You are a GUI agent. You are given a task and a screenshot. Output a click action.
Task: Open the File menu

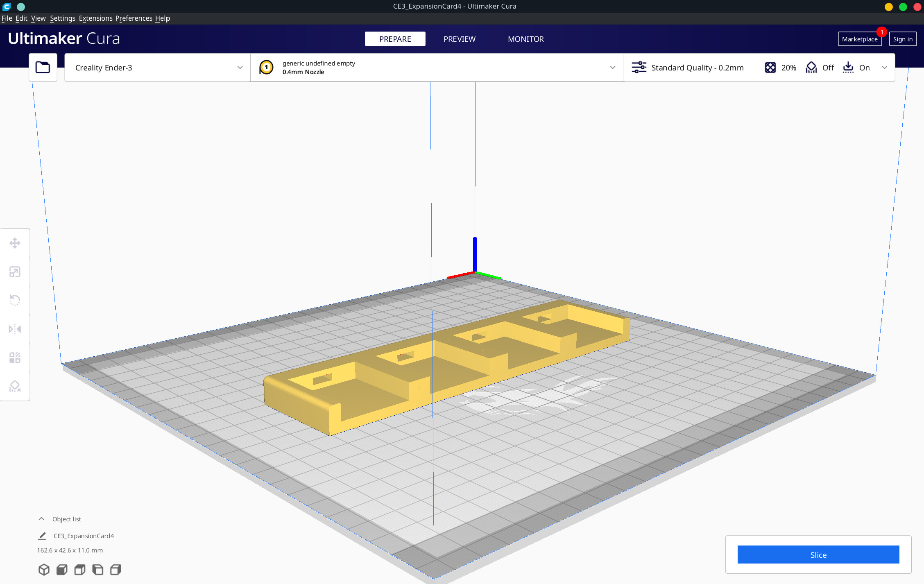(7, 18)
